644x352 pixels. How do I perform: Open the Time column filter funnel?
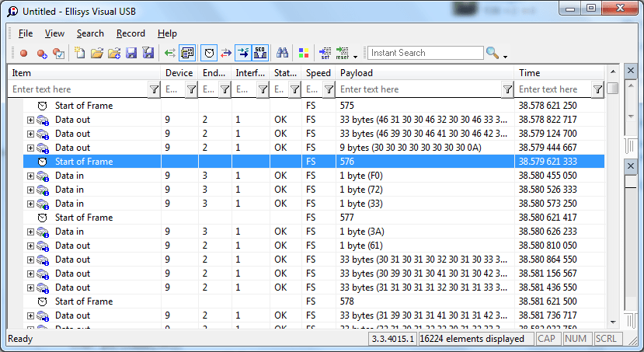(597, 89)
